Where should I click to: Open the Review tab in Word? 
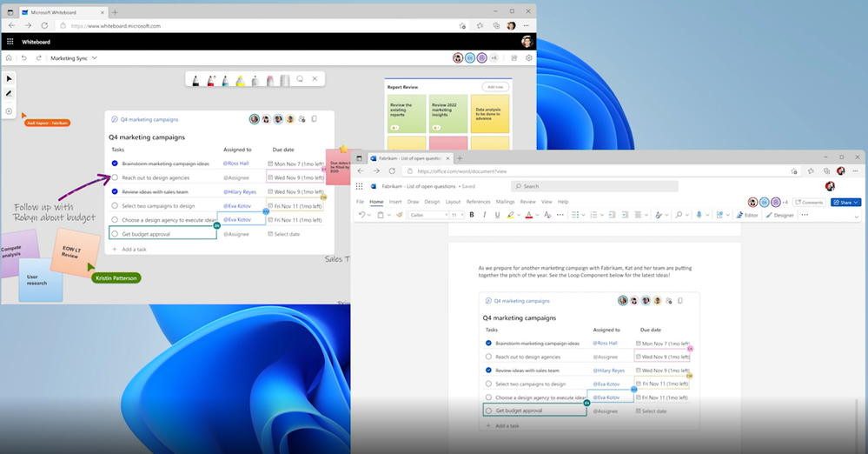[527, 202]
